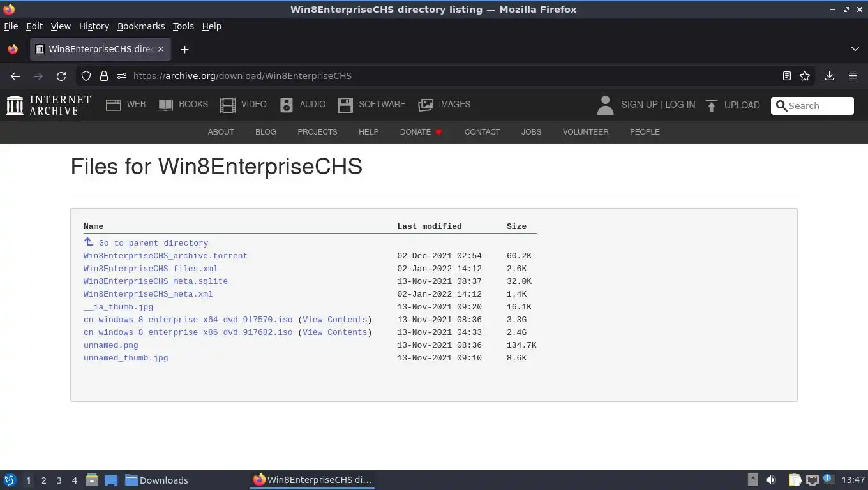Click the Firefox taskbar window button
The image size is (868, 490).
coord(312,480)
